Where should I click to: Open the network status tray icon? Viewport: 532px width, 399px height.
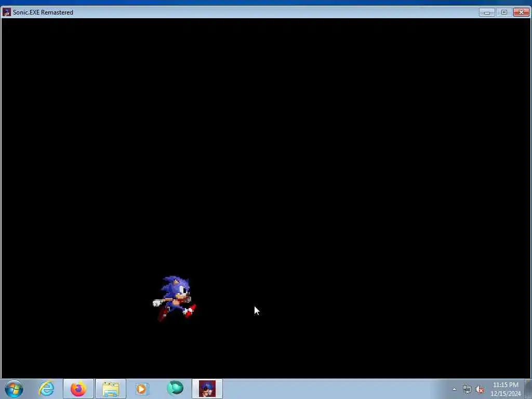click(x=467, y=390)
